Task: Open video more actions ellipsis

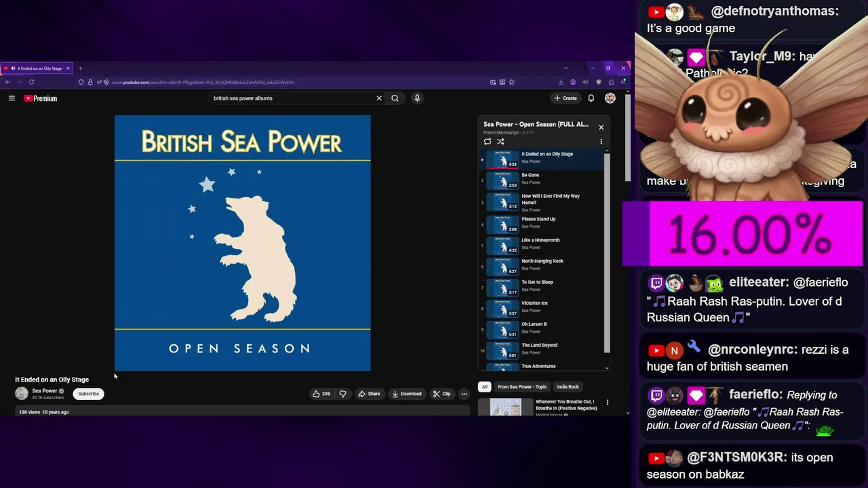Action: 464,394
